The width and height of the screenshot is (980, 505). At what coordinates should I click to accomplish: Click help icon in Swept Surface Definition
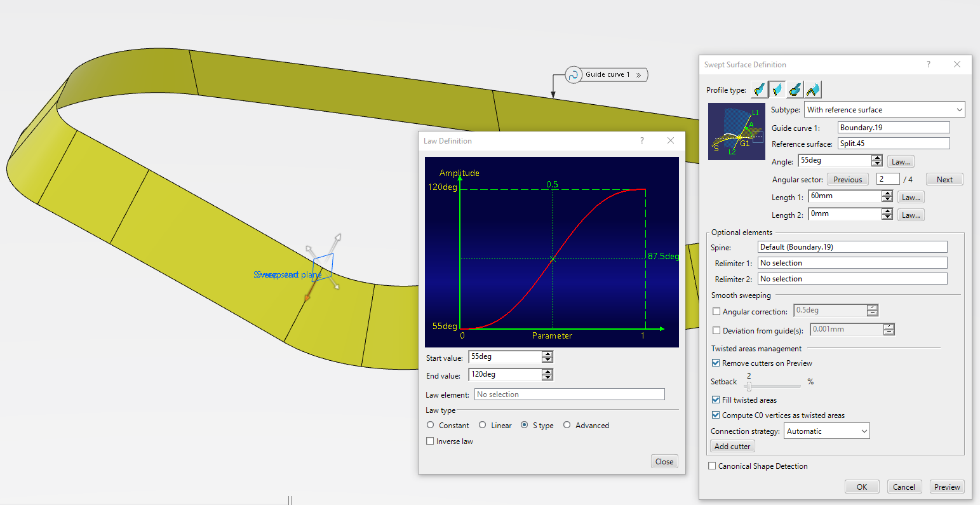[928, 64]
